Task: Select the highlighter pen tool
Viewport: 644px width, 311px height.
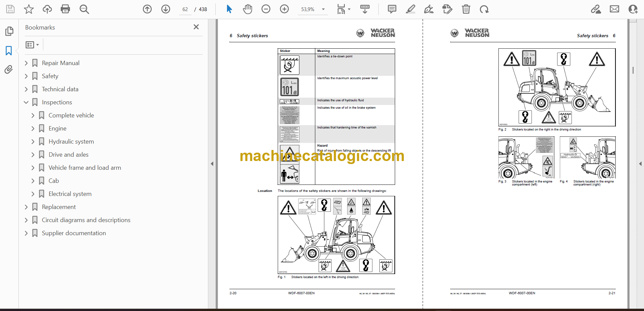Action: (x=410, y=9)
